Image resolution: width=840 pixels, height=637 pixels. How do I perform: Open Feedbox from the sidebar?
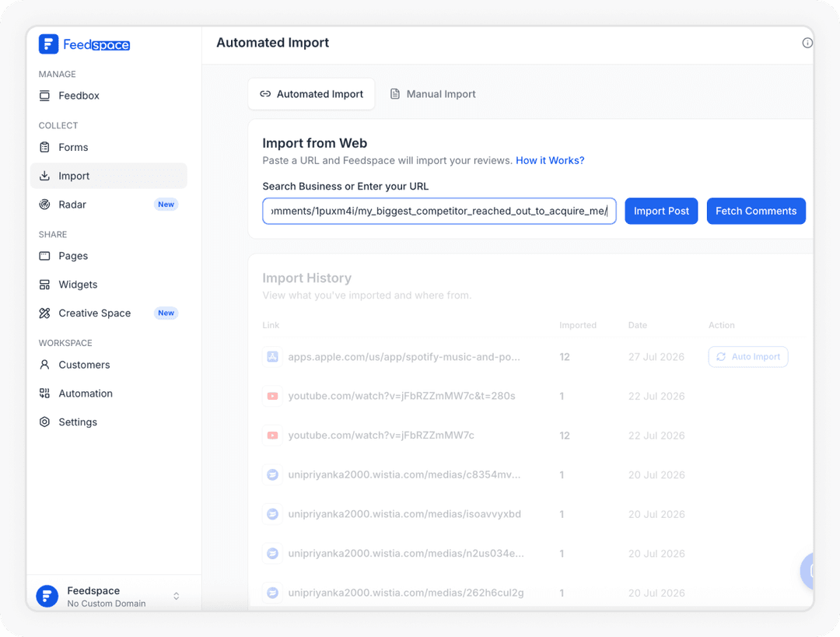(x=109, y=96)
